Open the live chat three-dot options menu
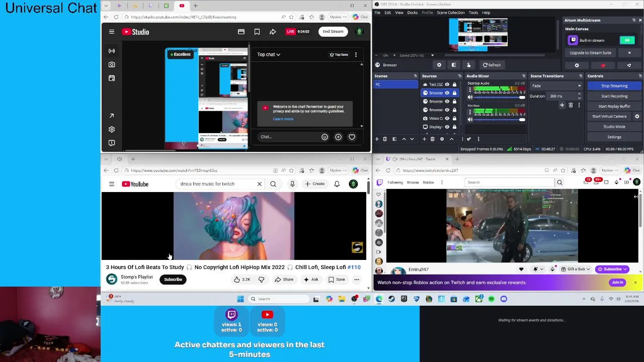The image size is (644, 362). 356,54
